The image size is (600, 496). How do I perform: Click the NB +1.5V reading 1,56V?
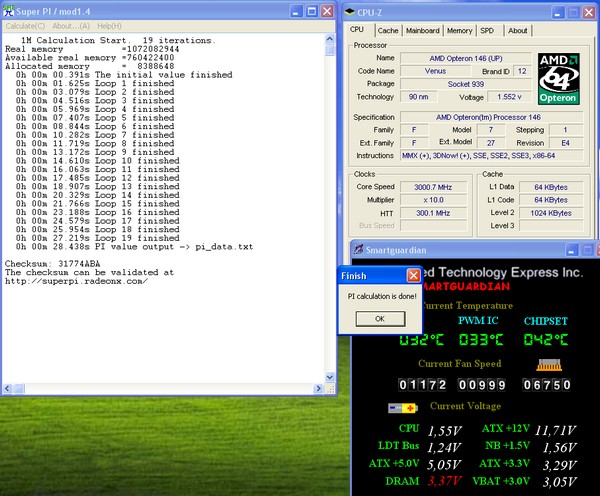[560, 447]
